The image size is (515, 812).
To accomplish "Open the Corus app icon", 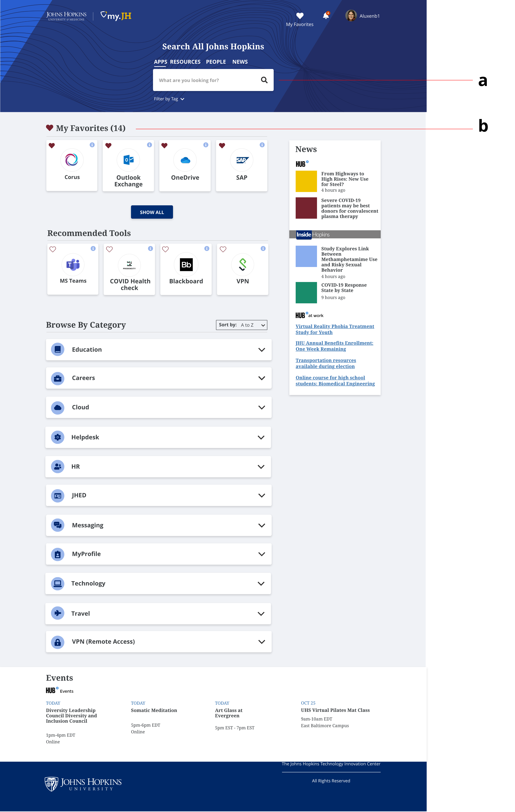I will [x=71, y=159].
